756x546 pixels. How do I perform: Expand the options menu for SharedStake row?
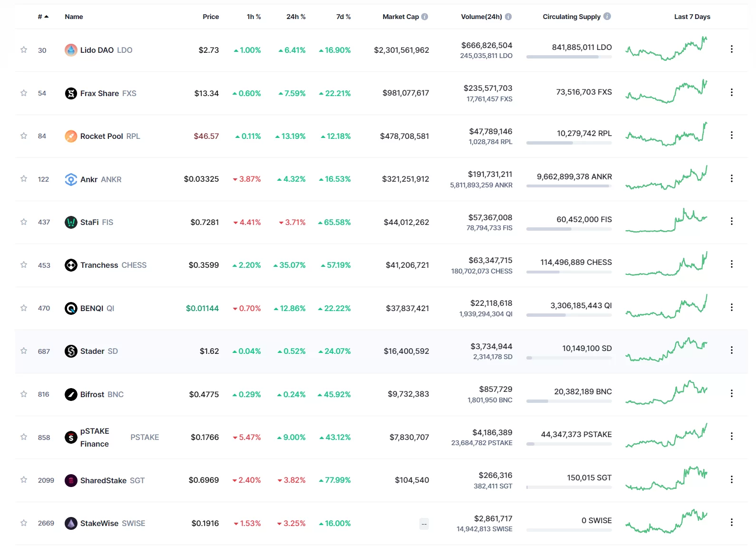pyautogui.click(x=731, y=479)
